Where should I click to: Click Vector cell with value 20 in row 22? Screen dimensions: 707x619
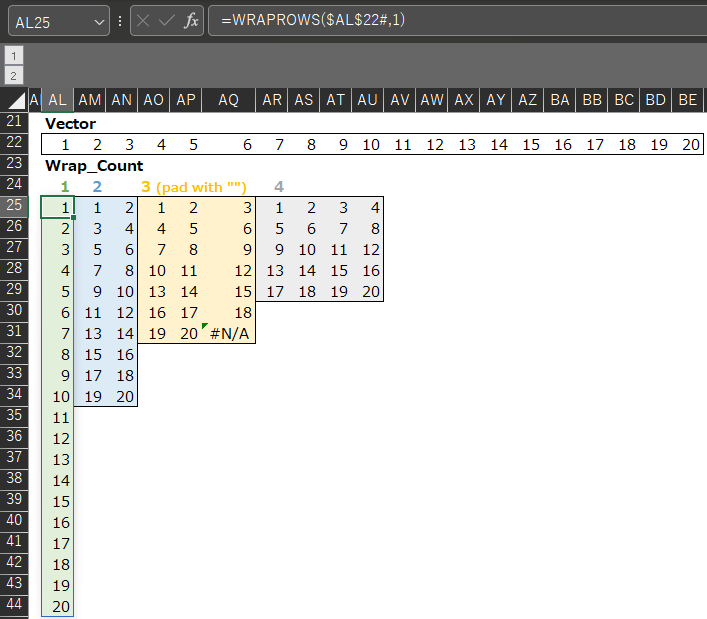tap(688, 145)
